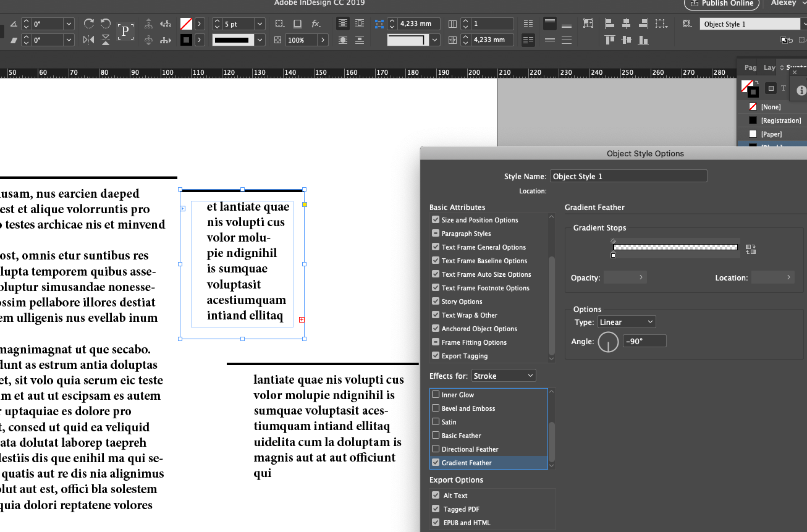The width and height of the screenshot is (807, 532).
Task: Click the Style Name text field
Action: click(x=628, y=176)
